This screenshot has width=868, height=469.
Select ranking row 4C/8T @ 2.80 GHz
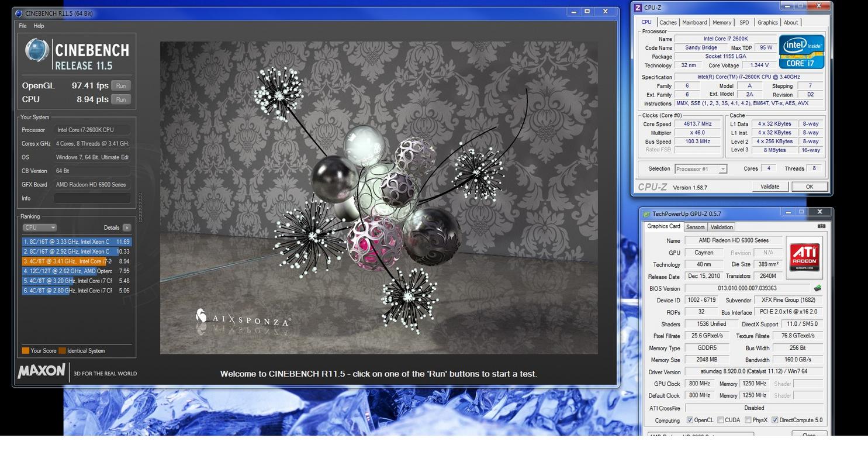tap(77, 291)
